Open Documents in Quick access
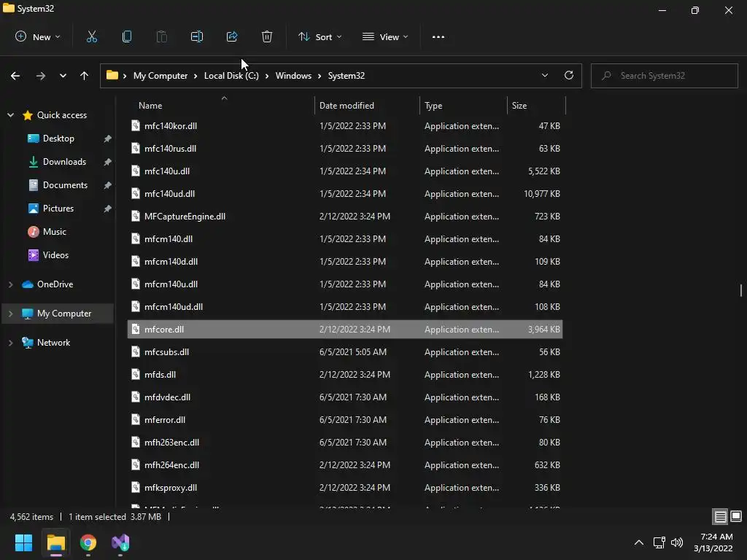This screenshot has height=560, width=747. [65, 185]
